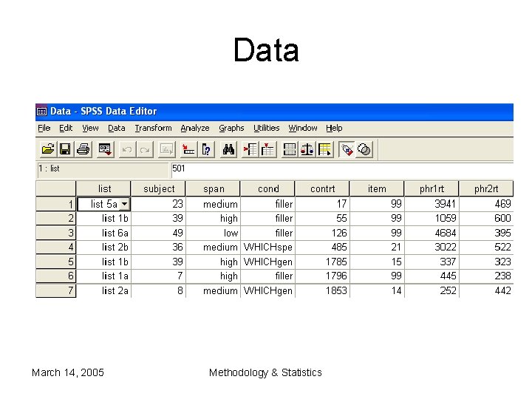This screenshot has width=532, height=399.
Task: Click the phr2rt cell '442'
Action: 486,291
